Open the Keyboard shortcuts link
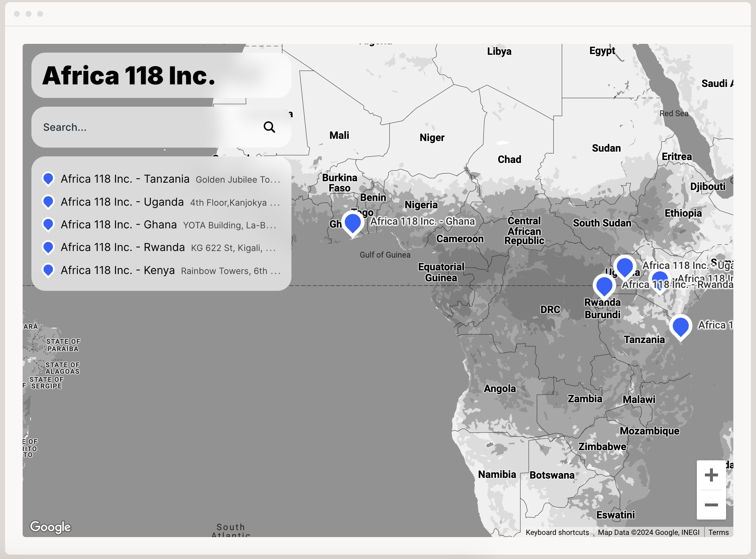The width and height of the screenshot is (756, 559). click(x=557, y=532)
